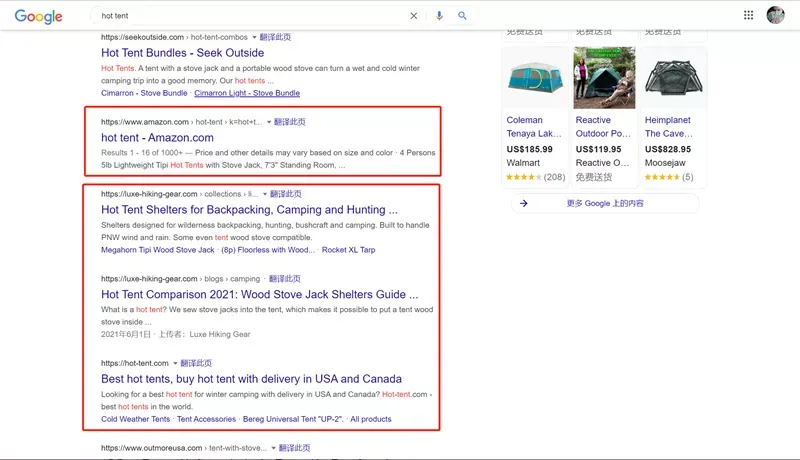Viewport: 800px width, 460px height.
Task: Translate the luxe-hiking-gear blogs result
Action: (x=285, y=279)
